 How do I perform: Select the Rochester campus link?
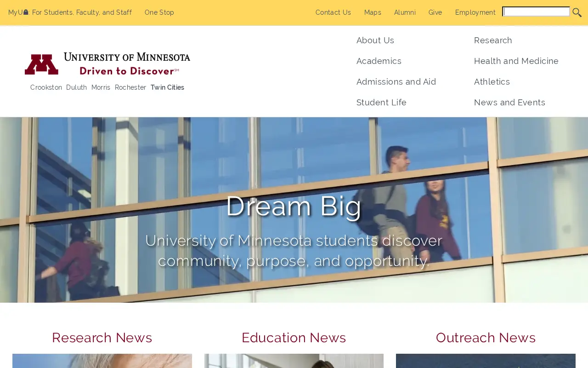(130, 87)
